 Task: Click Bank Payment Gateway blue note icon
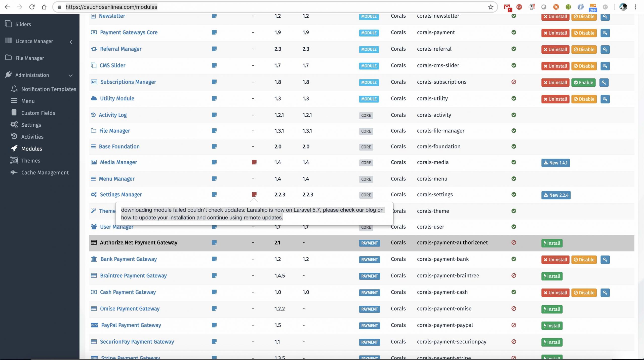coord(214,259)
